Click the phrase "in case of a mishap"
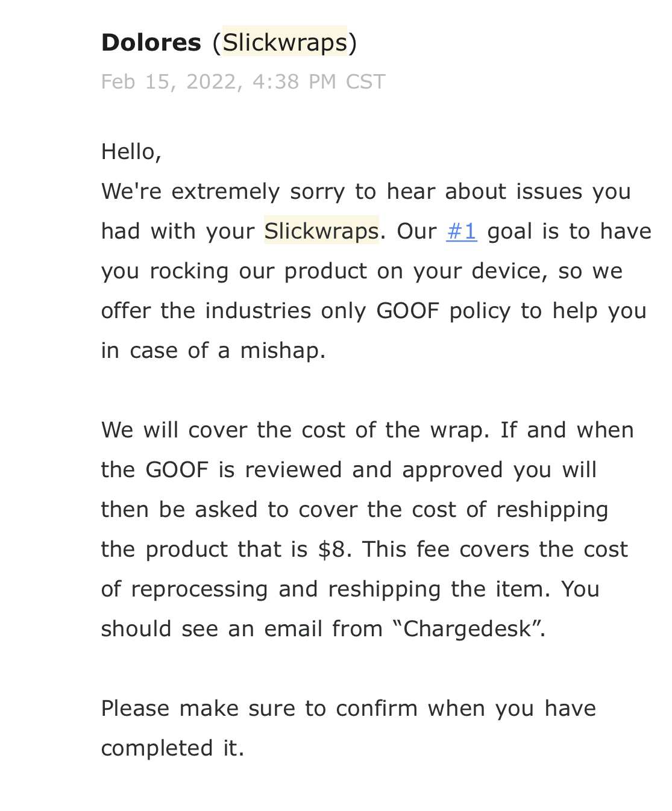672x811 pixels. tap(213, 351)
